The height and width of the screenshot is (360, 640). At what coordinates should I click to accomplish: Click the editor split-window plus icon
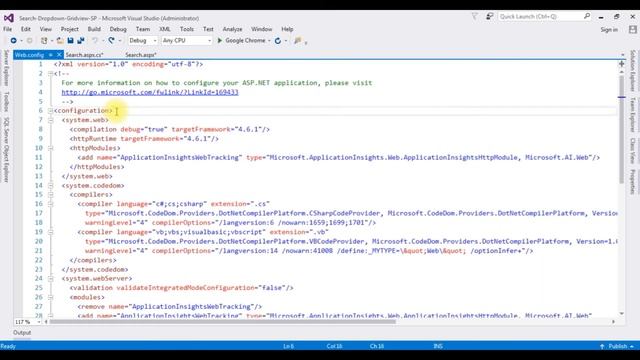click(621, 64)
